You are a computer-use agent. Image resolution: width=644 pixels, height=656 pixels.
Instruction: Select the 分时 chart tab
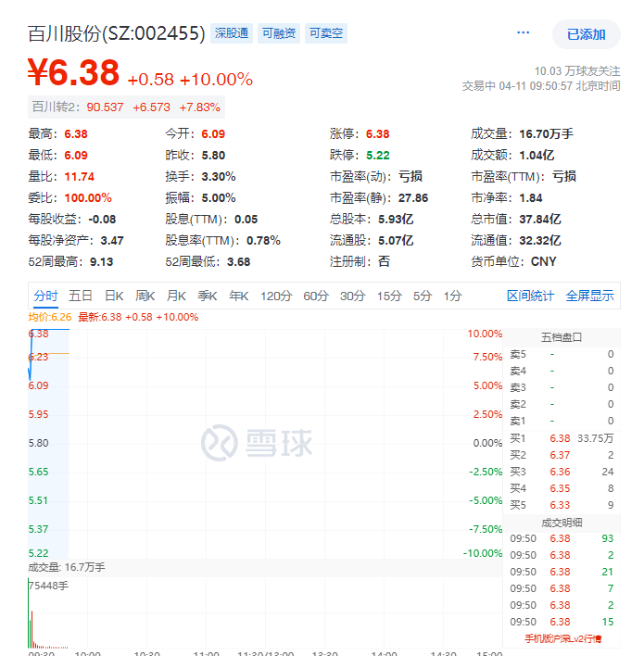point(45,296)
